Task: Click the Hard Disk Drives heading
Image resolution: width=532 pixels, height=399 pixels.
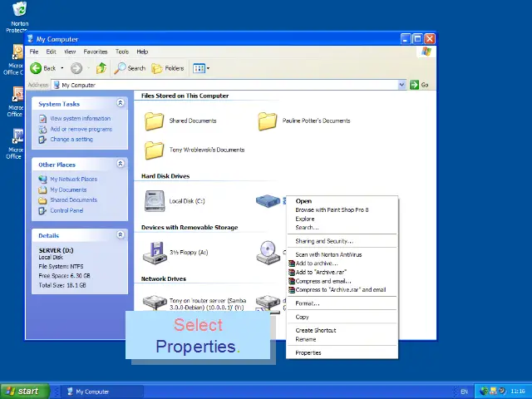Action: pyautogui.click(x=165, y=176)
